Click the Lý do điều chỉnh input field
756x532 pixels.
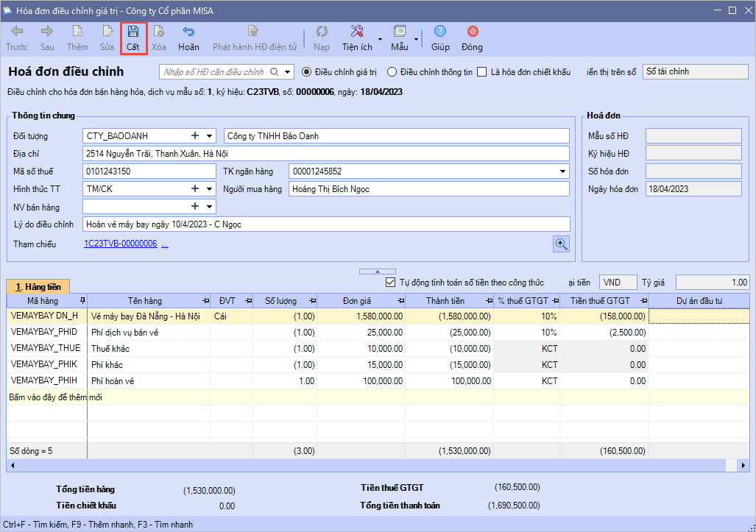(326, 224)
